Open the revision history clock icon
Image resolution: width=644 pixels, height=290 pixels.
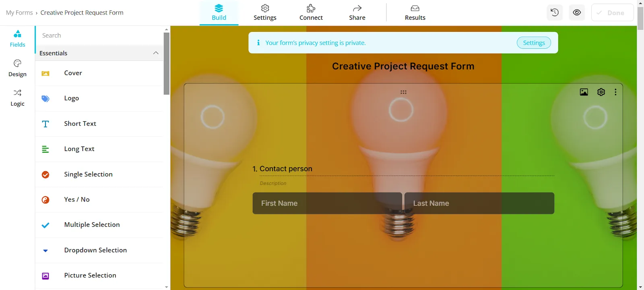click(x=555, y=12)
